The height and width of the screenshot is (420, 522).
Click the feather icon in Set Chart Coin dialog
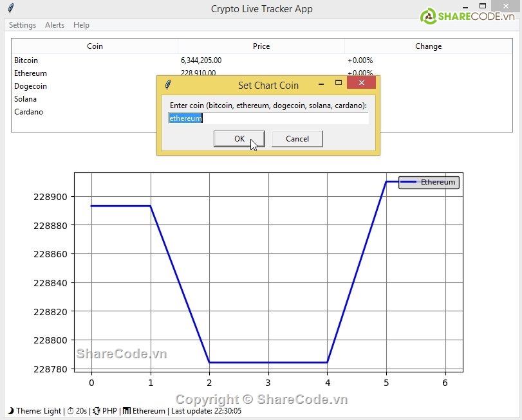[x=168, y=84]
